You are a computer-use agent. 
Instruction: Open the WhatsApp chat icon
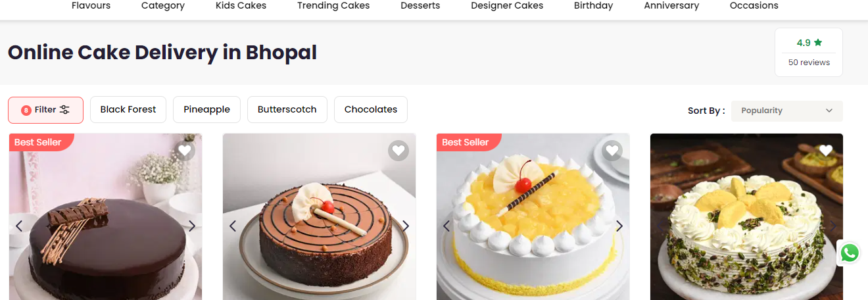(850, 253)
